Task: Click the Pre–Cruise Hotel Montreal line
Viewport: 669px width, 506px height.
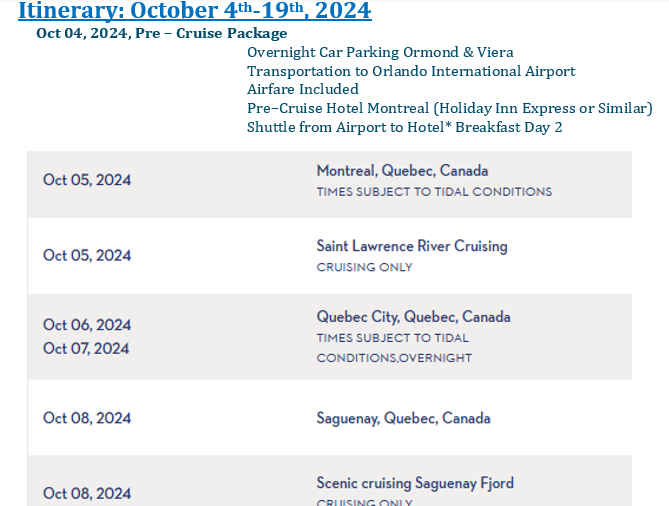Action: pyautogui.click(x=449, y=108)
